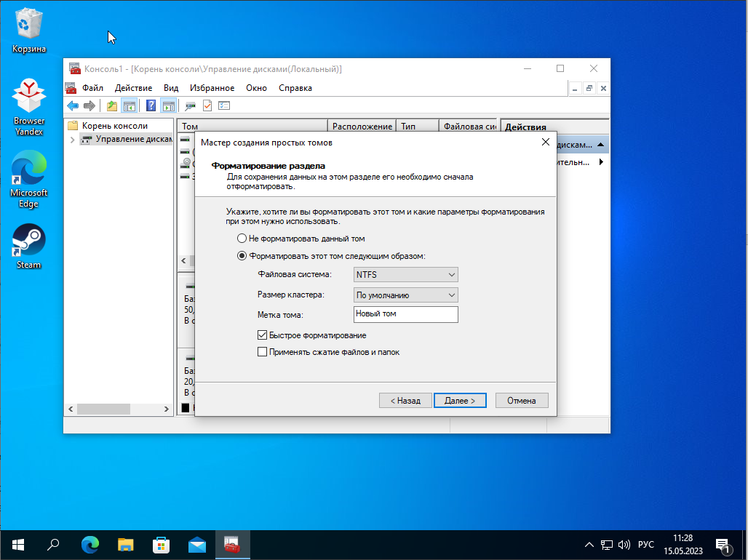Open Mail app from the taskbar
The width and height of the screenshot is (748, 560).
(197, 545)
